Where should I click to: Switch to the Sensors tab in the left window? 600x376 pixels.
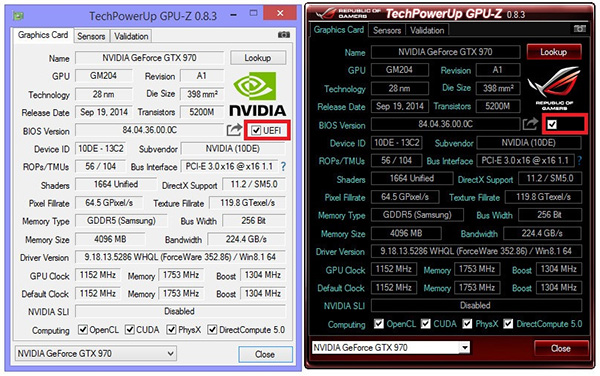coord(91,36)
